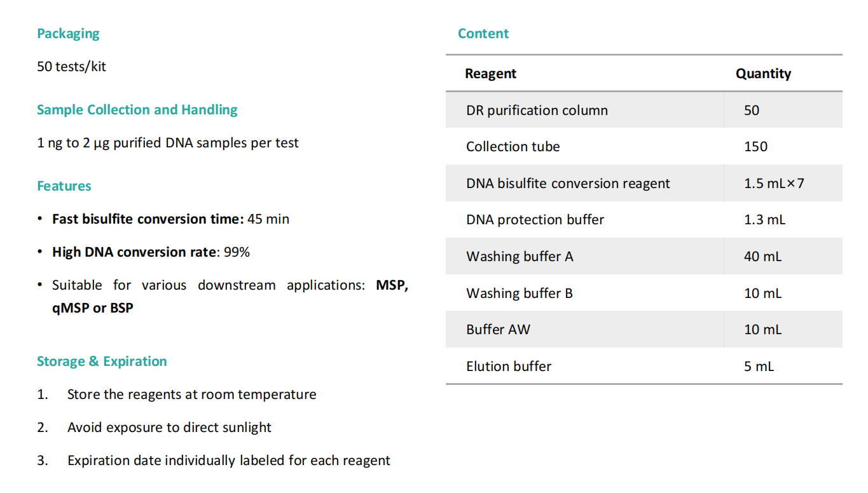Click "Store the reagents at room temperature"

(x=191, y=395)
